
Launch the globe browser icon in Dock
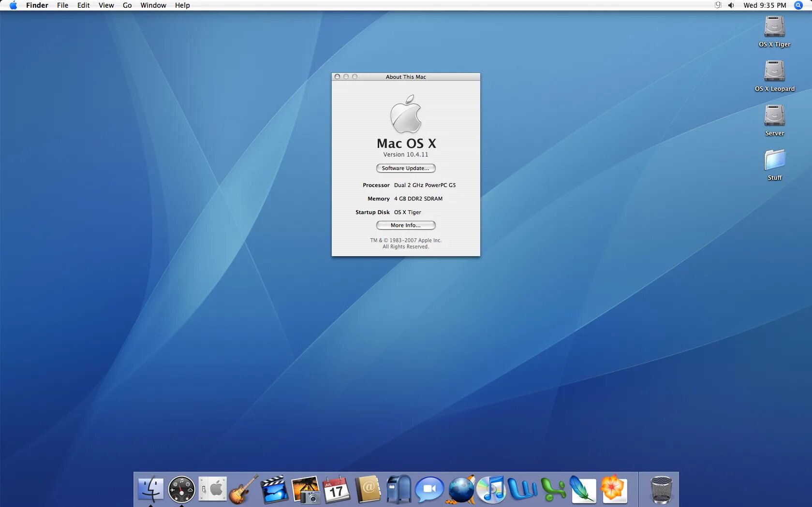461,489
